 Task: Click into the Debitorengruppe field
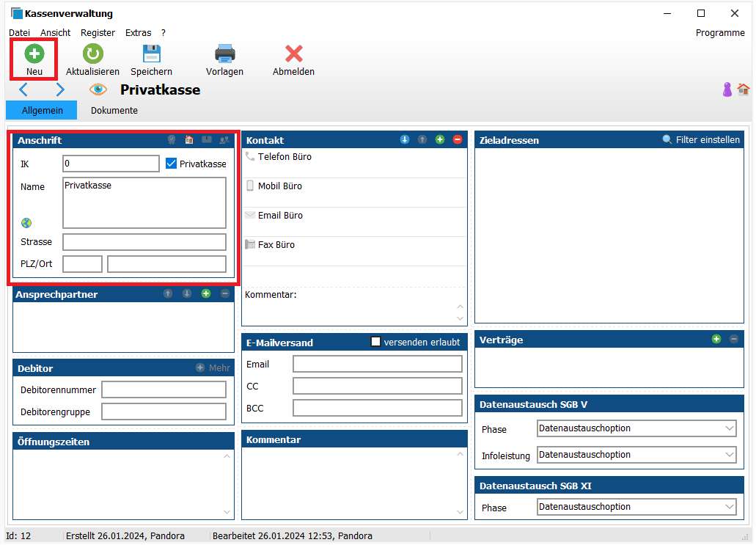pos(164,412)
